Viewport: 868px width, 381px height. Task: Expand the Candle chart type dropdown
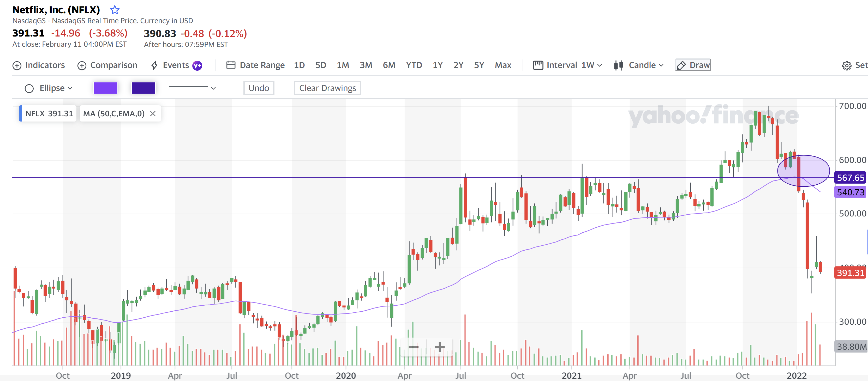(x=638, y=65)
